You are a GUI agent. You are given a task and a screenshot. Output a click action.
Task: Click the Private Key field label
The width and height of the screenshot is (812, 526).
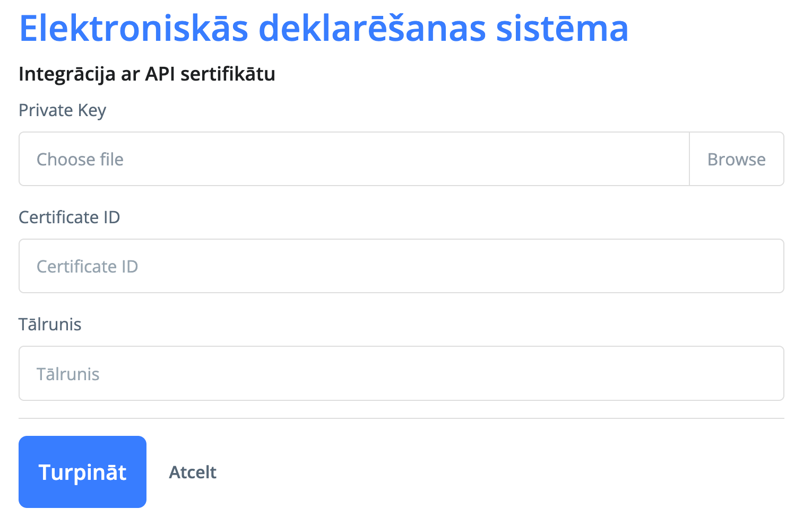(63, 110)
